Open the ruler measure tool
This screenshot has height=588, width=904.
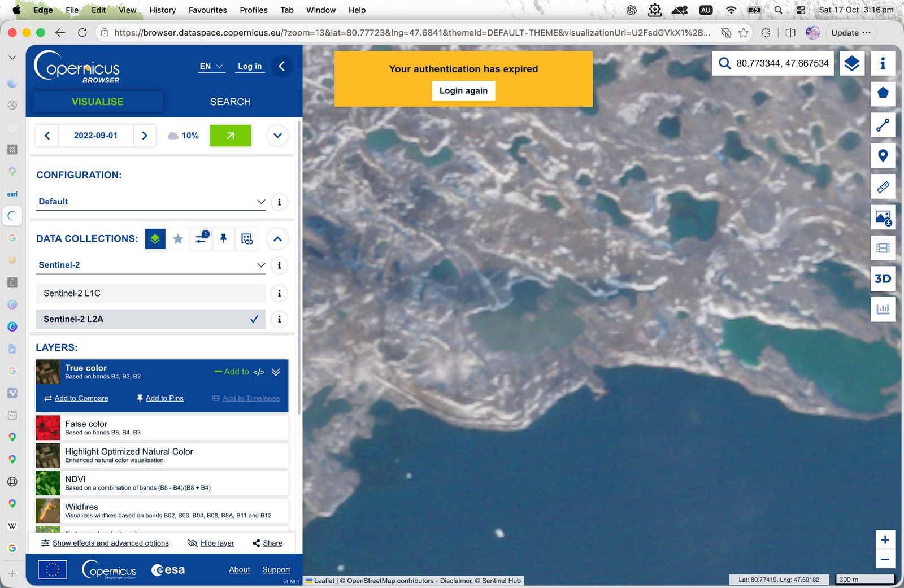coord(883,186)
